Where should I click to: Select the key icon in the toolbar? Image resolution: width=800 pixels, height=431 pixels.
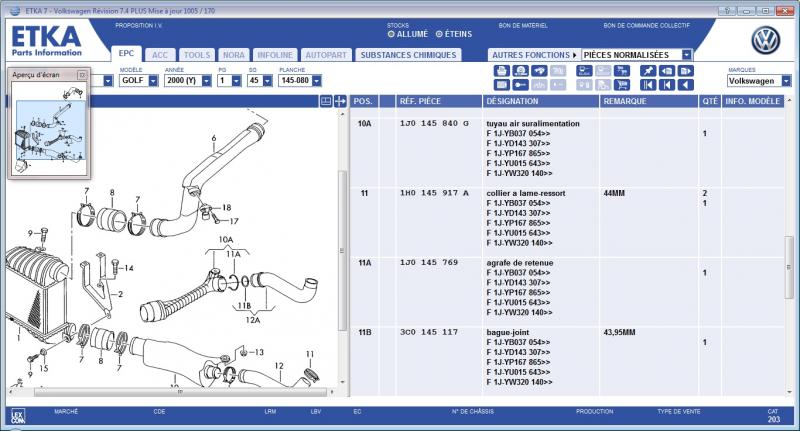tap(520, 85)
